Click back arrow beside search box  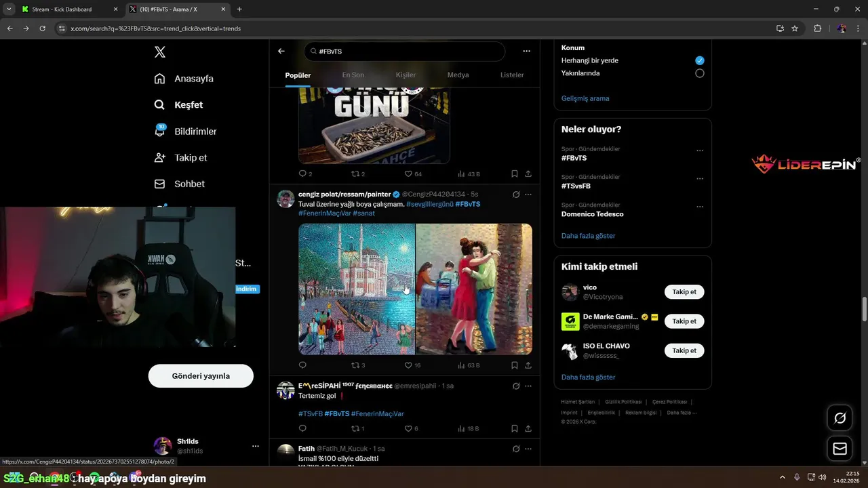281,51
